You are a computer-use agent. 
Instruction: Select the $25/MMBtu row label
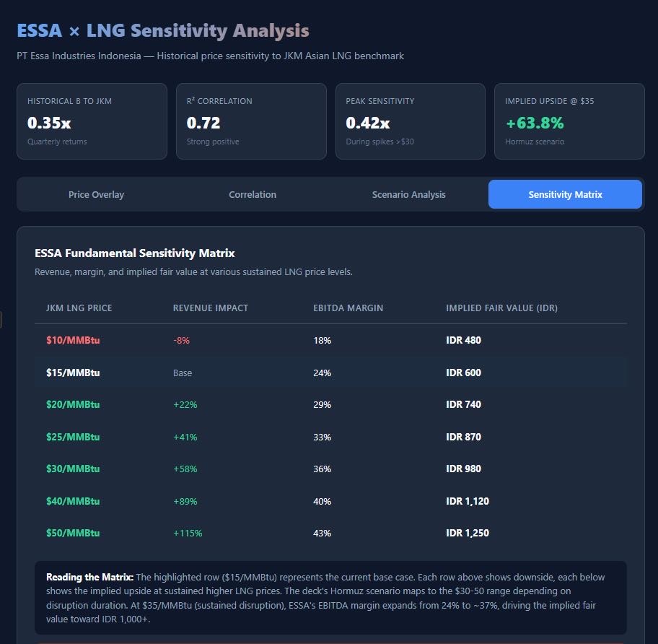[73, 437]
